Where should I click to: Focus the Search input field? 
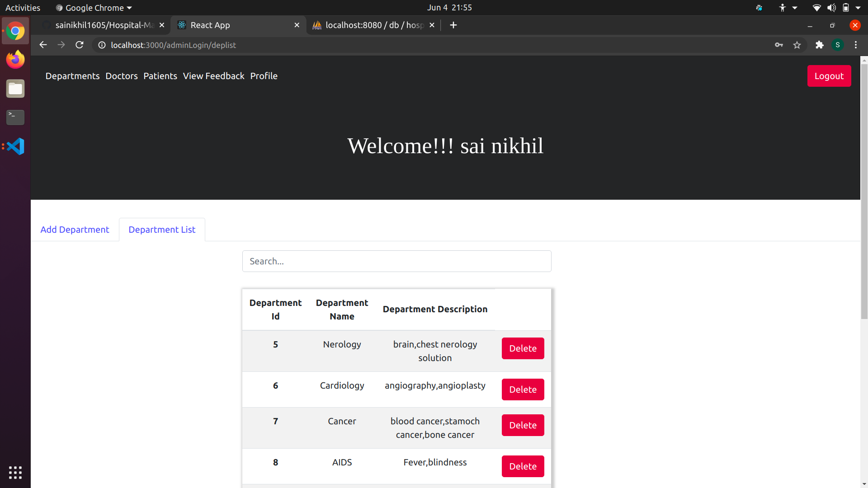pos(396,261)
